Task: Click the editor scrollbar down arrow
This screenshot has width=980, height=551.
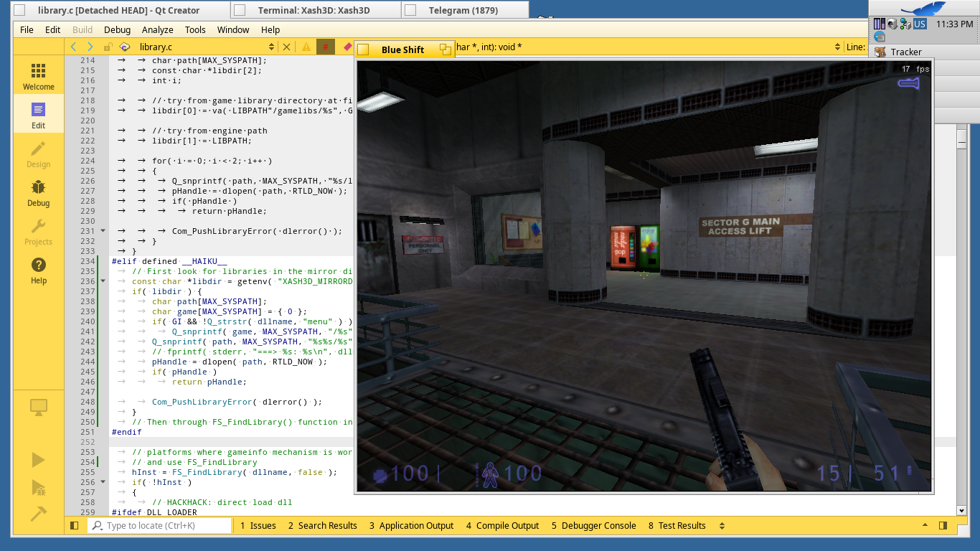Action: pos(962,510)
